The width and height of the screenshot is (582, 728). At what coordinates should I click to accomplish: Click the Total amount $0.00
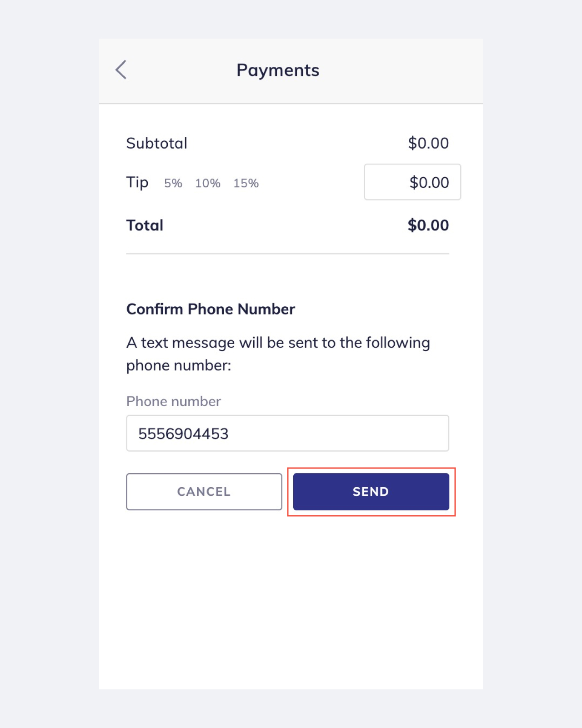point(428,225)
